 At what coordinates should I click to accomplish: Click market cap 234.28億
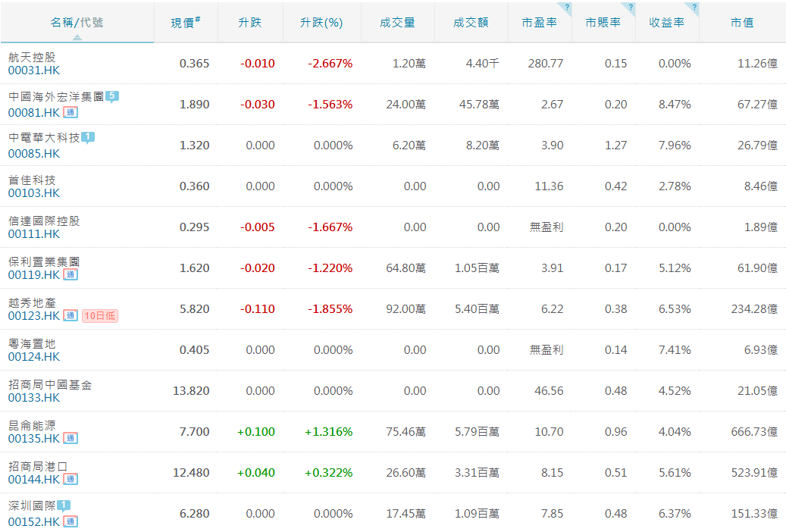754,309
